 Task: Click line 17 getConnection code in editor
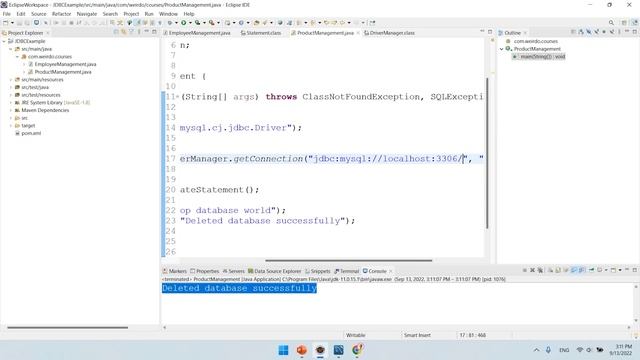pos(331,159)
